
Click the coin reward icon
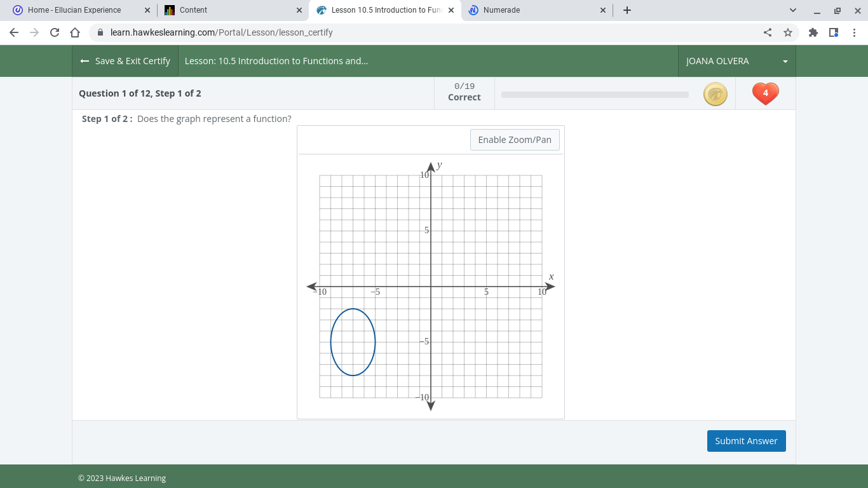click(715, 93)
